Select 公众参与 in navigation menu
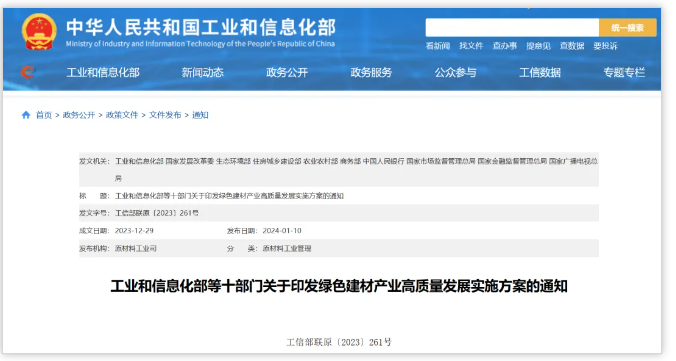 click(456, 72)
